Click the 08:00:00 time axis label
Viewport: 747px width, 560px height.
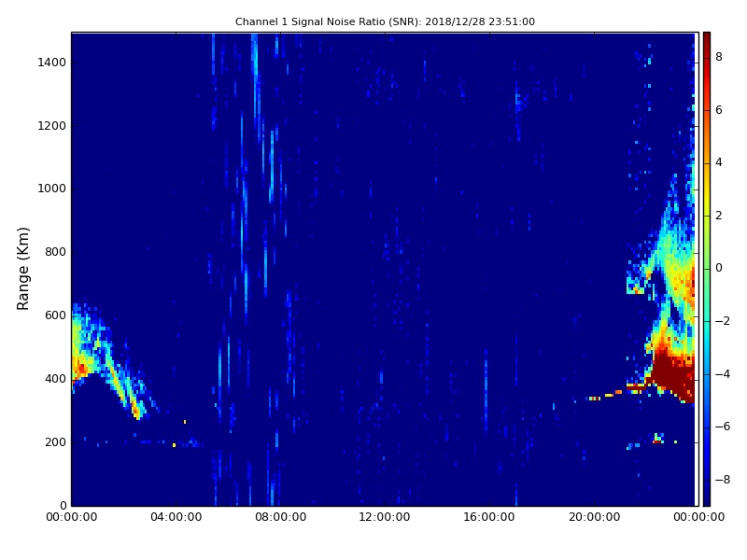[x=281, y=517]
